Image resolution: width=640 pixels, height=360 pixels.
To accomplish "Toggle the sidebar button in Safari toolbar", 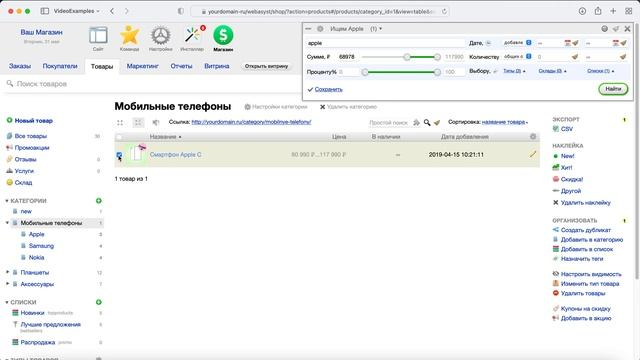I will coord(45,11).
